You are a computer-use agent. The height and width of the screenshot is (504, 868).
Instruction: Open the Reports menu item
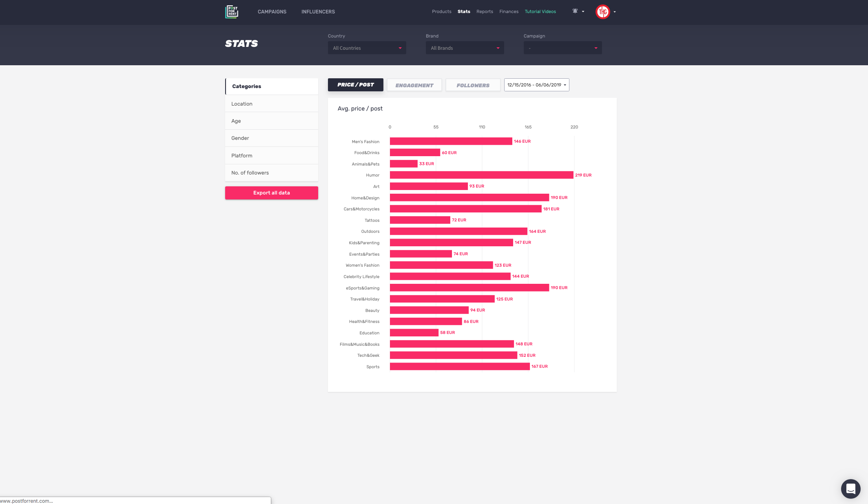tap(485, 11)
